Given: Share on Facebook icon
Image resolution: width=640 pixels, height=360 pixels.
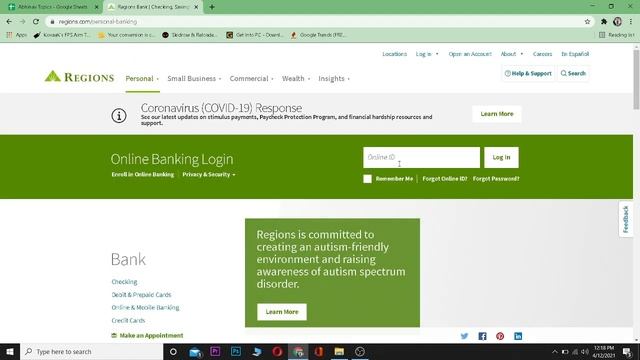Looking at the screenshot, I should [x=482, y=336].
